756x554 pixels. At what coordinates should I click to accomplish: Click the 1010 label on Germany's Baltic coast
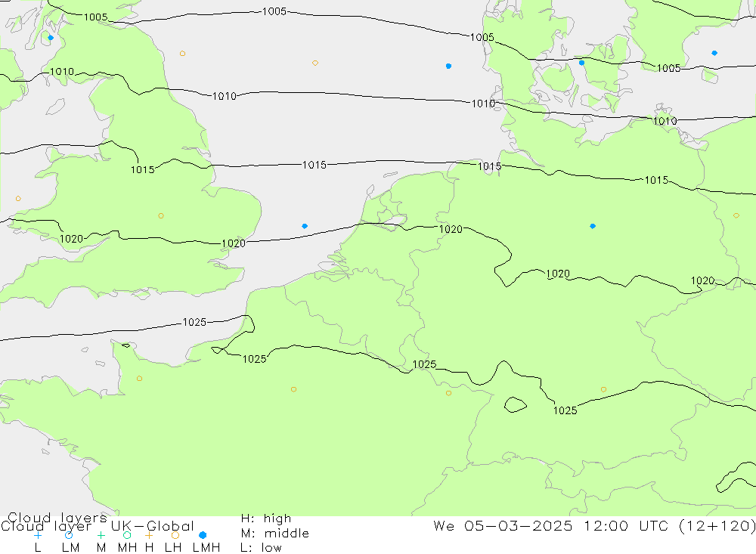(x=665, y=121)
